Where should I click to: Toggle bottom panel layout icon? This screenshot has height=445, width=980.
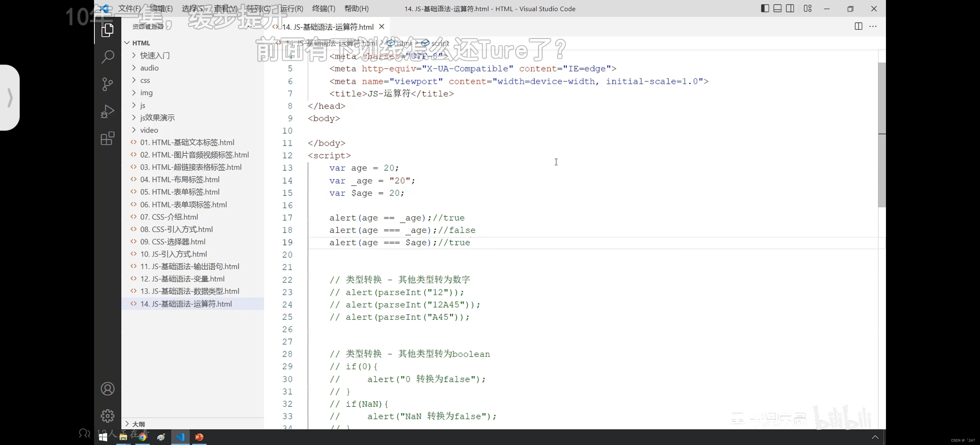[x=777, y=8]
